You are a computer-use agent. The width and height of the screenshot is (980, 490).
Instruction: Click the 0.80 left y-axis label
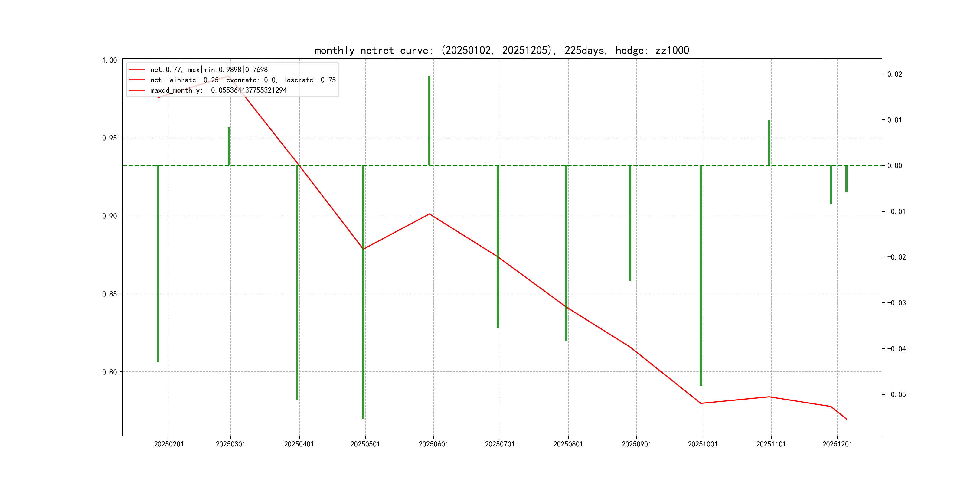click(109, 372)
